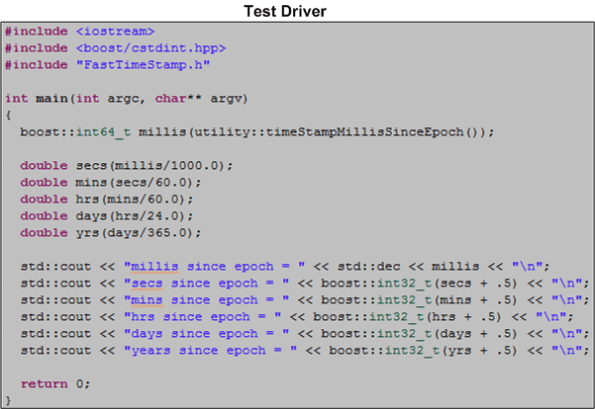
Task: Click the '#include <iostream>' line
Action: [x=80, y=31]
